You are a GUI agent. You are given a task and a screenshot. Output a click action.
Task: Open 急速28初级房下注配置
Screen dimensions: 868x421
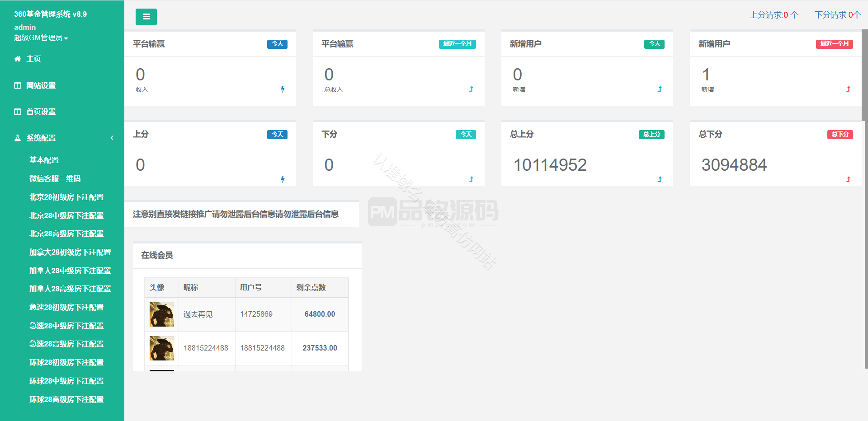point(66,307)
